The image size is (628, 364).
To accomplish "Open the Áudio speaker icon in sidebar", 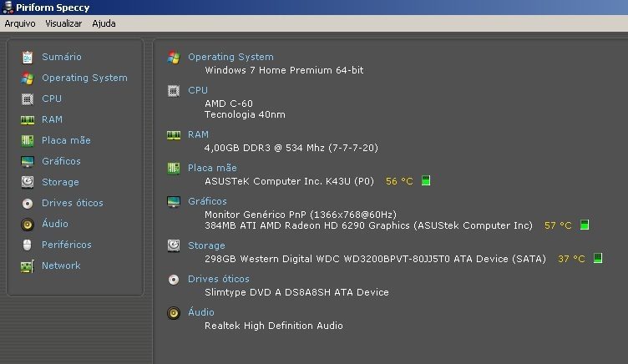I will click(x=28, y=225).
